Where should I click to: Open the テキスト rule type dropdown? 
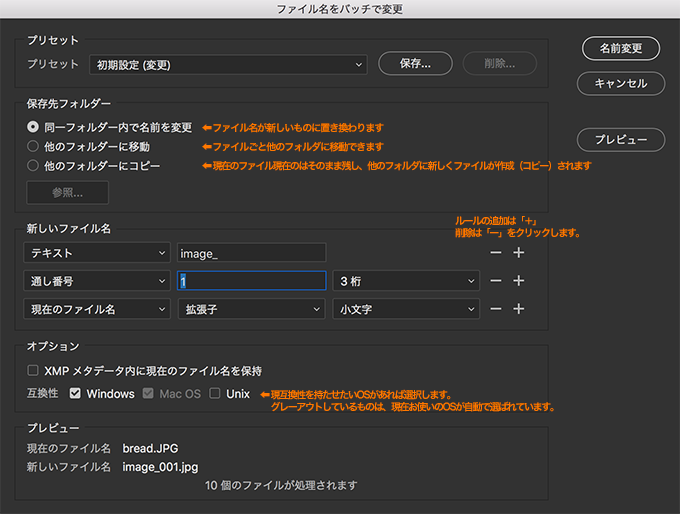97,253
